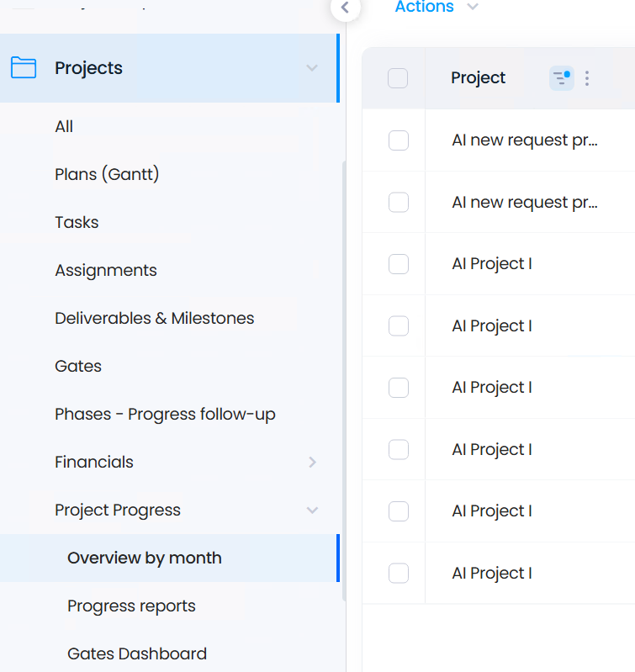This screenshot has width=635, height=672.
Task: Open the Project column filter icon
Action: click(562, 78)
